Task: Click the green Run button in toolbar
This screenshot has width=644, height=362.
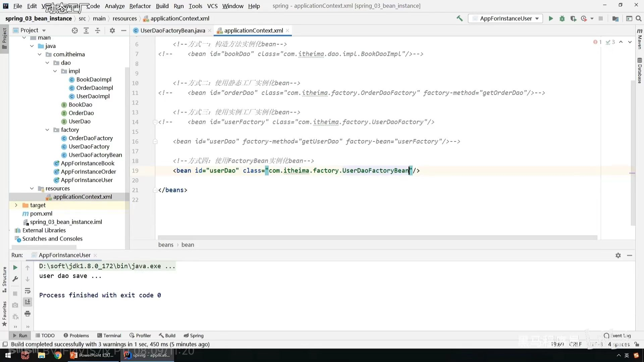Action: click(550, 19)
